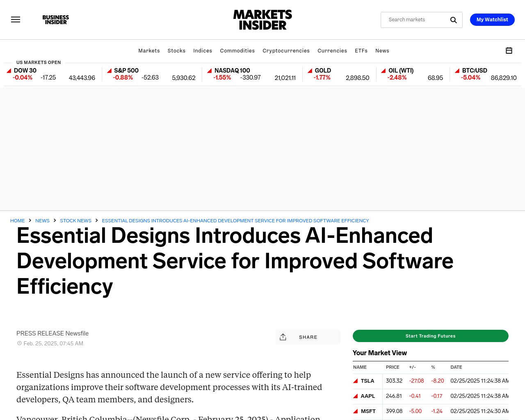Check the BTC/USD price ticker
This screenshot has height=420, width=525.
[x=475, y=71]
